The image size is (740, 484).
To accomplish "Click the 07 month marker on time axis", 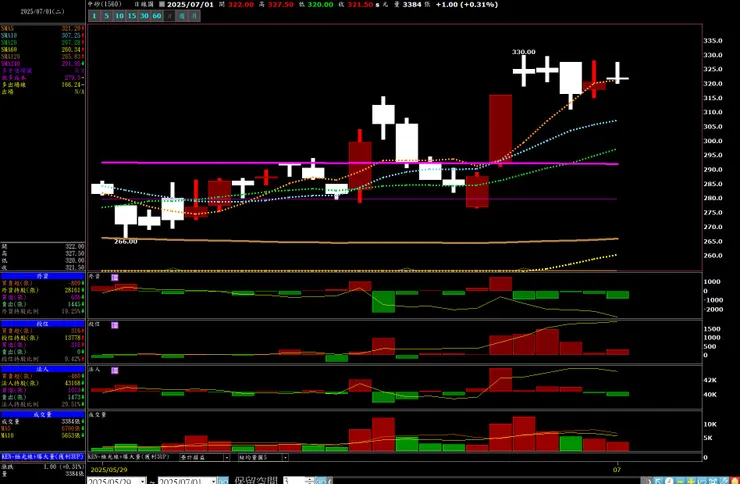I will (x=616, y=470).
